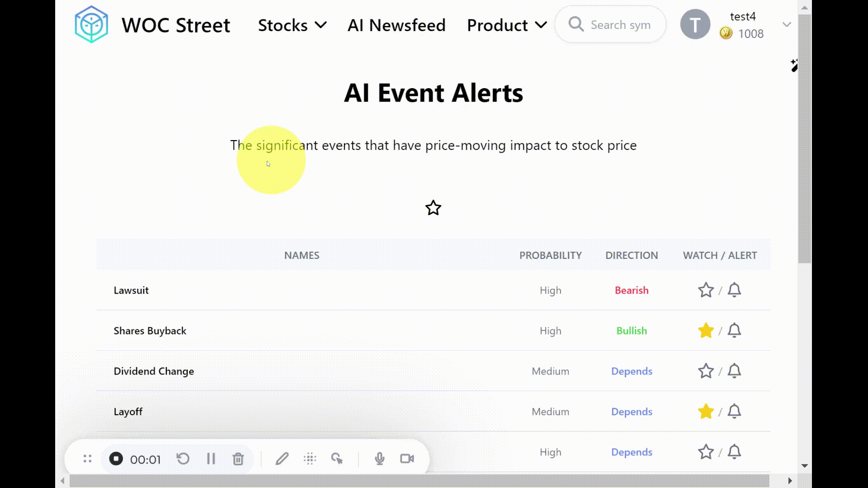Add Lawsuit to watchlist with its star
868x488 pixels.
(x=705, y=290)
